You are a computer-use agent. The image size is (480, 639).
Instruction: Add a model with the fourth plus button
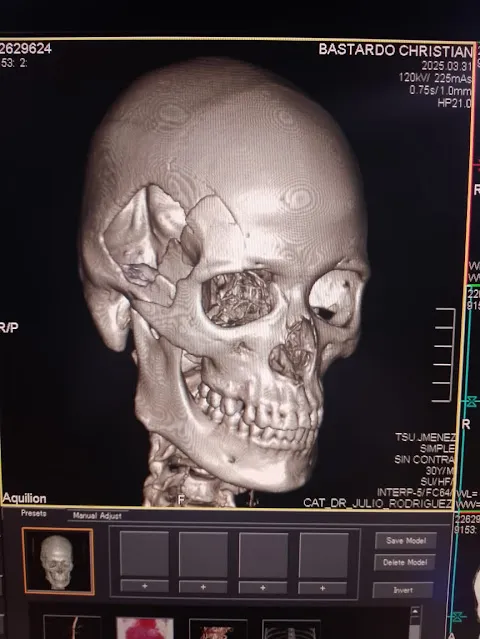pyautogui.click(x=323, y=588)
